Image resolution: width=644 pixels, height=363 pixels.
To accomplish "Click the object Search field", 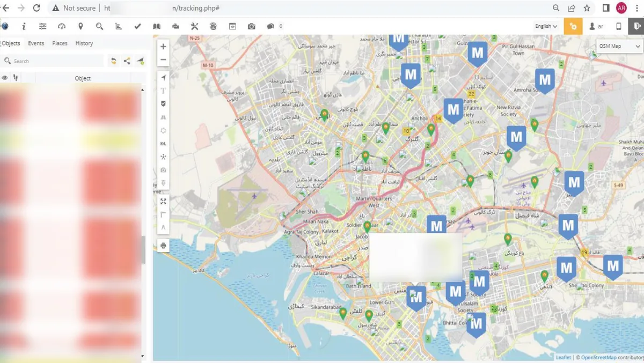I will tap(53, 61).
